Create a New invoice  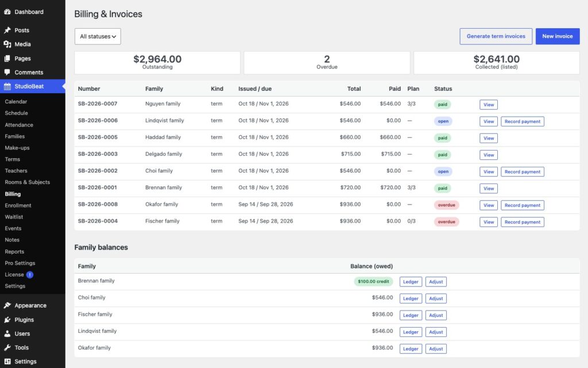click(x=557, y=36)
